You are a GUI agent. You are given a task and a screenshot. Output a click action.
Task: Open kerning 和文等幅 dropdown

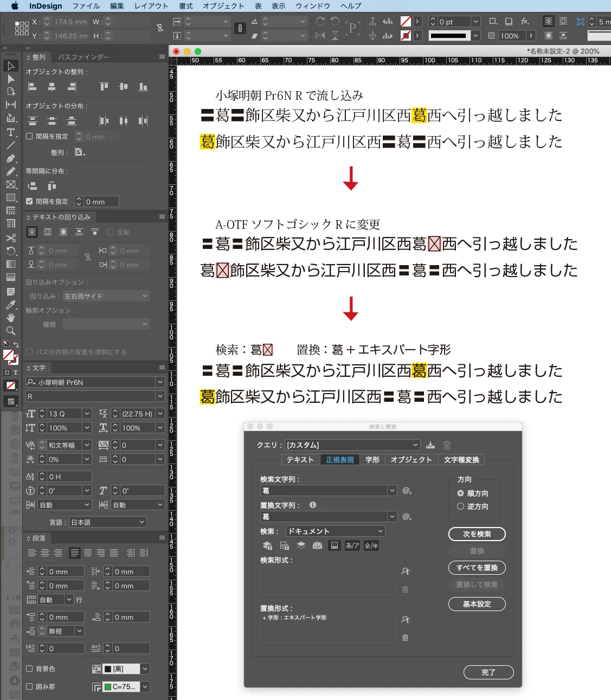tap(87, 445)
